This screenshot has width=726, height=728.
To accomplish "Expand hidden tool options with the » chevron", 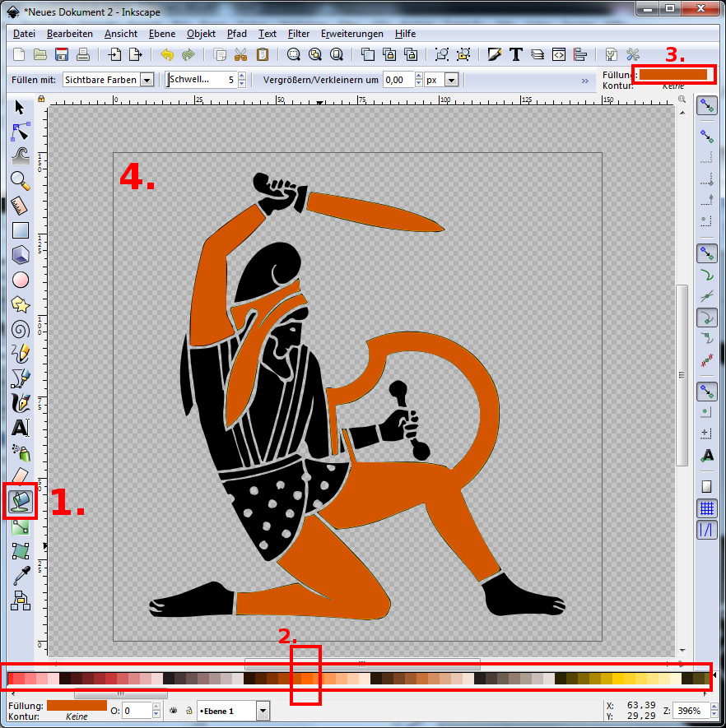I will [x=584, y=81].
